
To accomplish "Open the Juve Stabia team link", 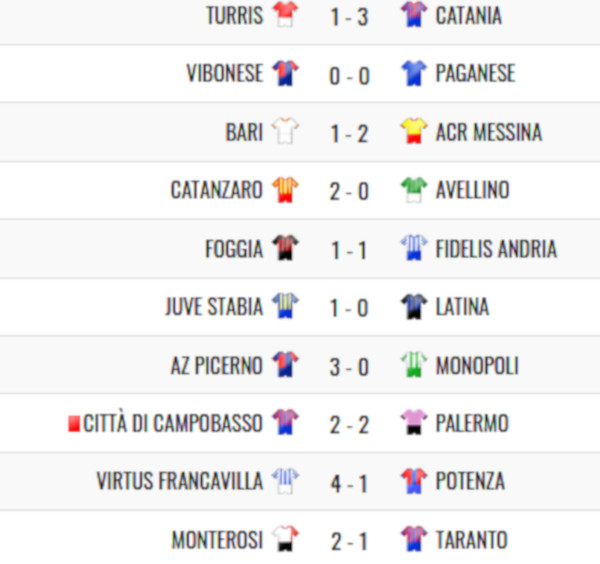I will 214,306.
